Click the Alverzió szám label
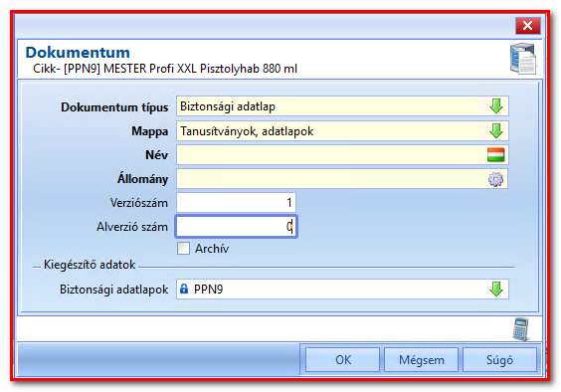The image size is (561, 392). coord(132,227)
